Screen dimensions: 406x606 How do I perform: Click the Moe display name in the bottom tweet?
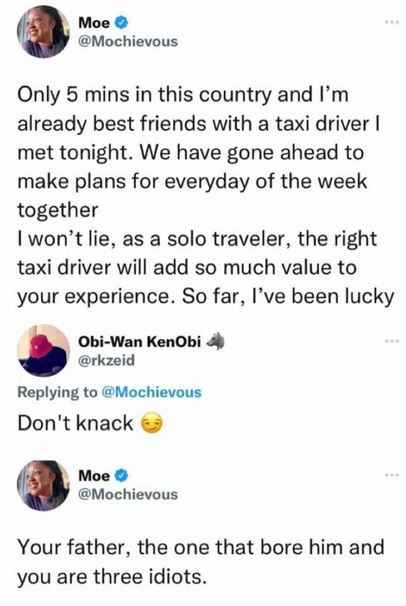click(x=94, y=476)
